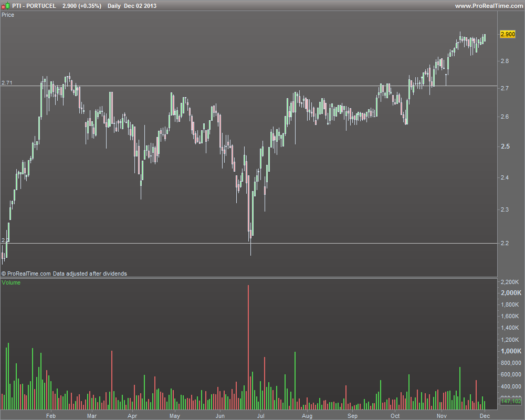The width and height of the screenshot is (525, 420).
Task: Click the 2.2 horizontal support line
Action: (249, 243)
